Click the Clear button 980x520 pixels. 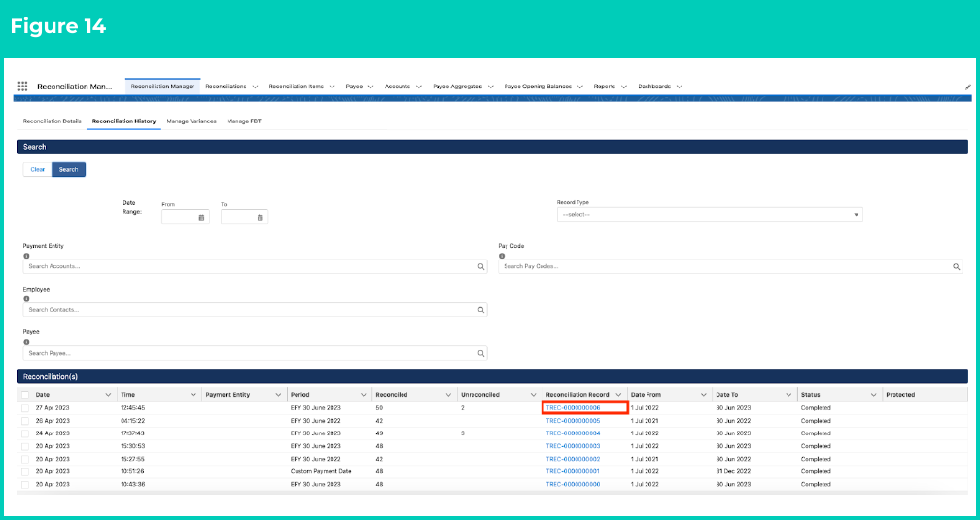[38, 169]
